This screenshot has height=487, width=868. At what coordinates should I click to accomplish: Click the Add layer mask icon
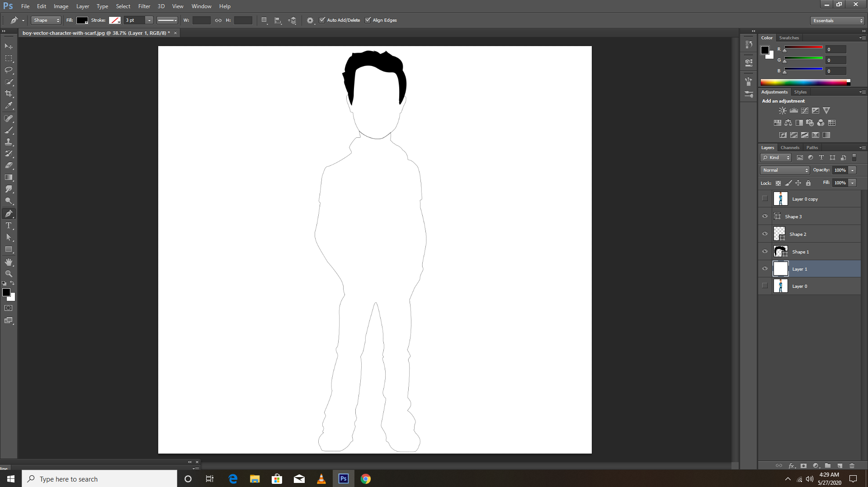(803, 465)
